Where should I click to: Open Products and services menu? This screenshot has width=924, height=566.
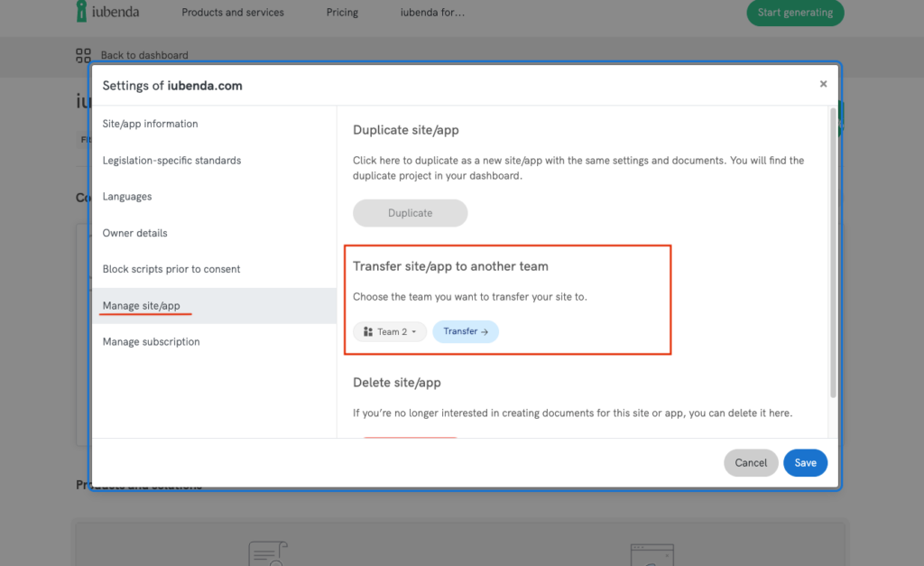233,13
